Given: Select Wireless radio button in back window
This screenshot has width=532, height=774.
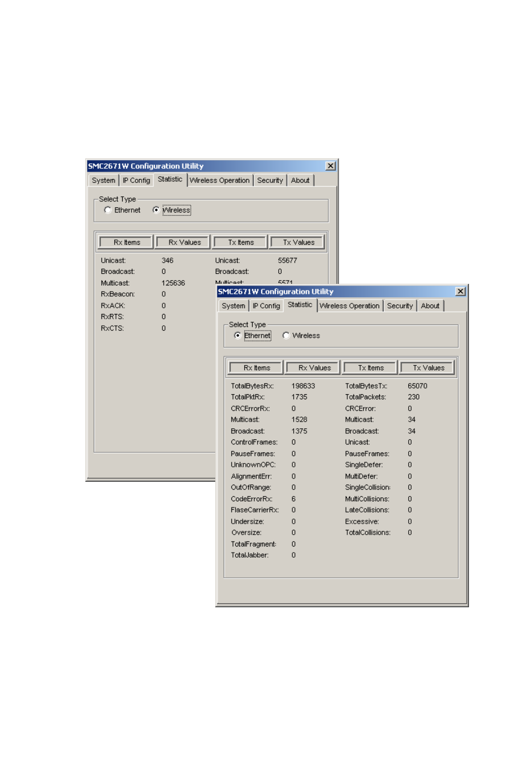Looking at the screenshot, I should click(x=156, y=210).
